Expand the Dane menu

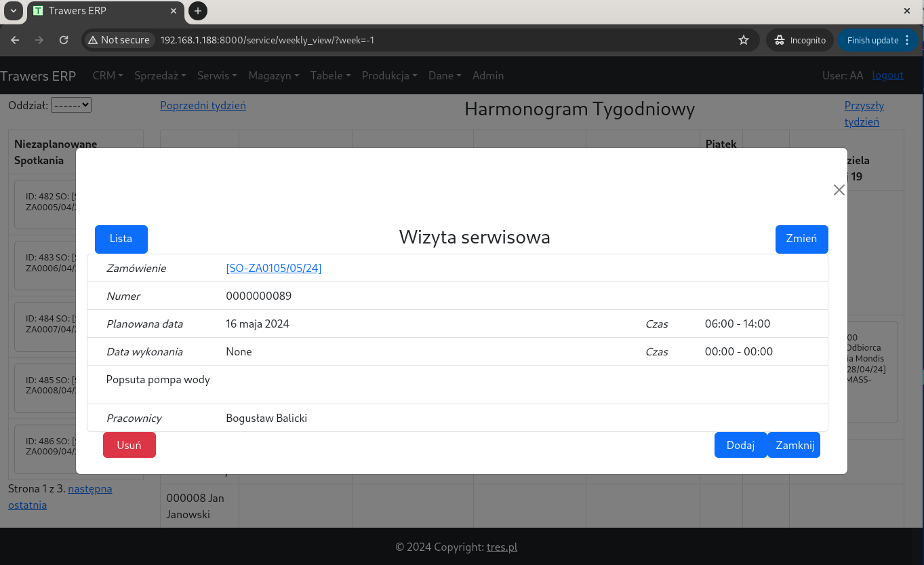[445, 75]
